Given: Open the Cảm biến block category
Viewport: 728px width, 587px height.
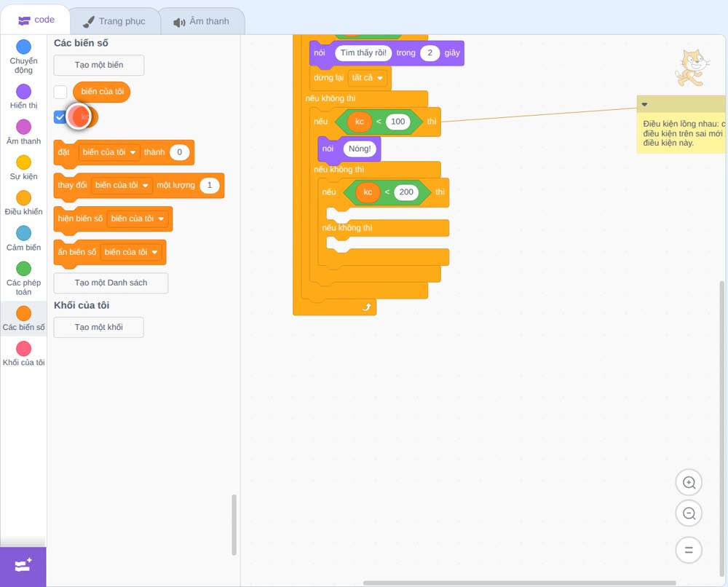Looking at the screenshot, I should pos(23,239).
